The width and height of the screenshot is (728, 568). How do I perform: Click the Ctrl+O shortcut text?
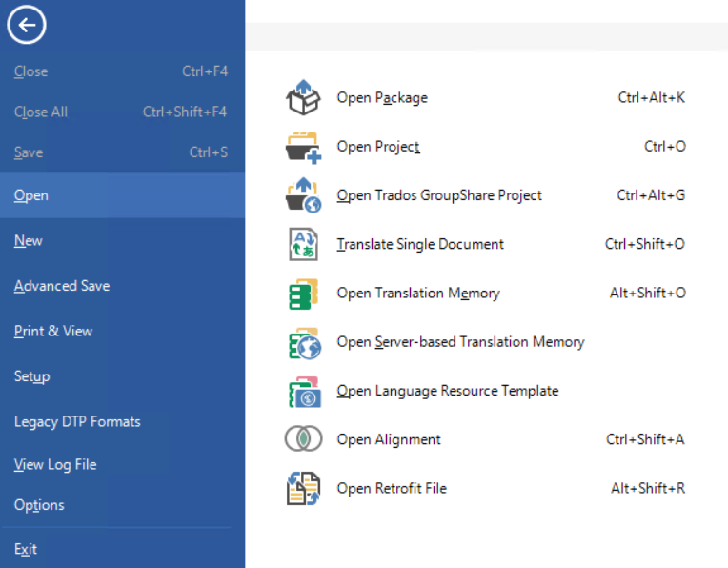[665, 147]
